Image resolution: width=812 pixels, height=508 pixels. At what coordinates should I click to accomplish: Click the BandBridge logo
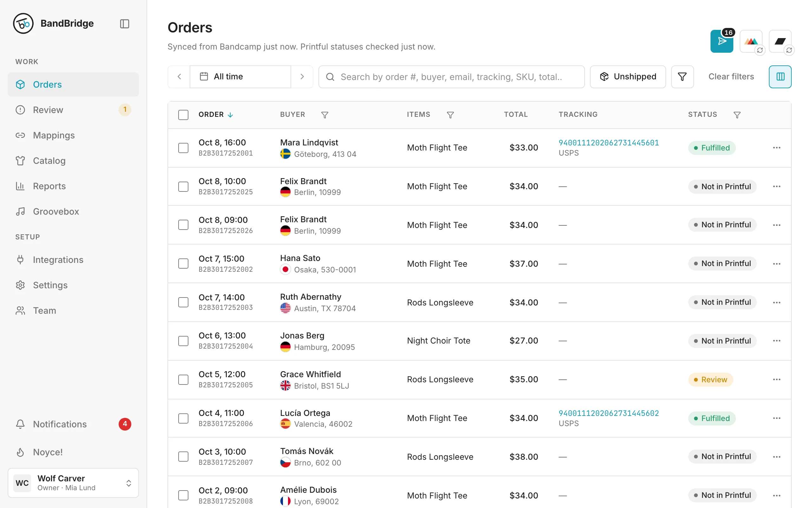(x=23, y=23)
